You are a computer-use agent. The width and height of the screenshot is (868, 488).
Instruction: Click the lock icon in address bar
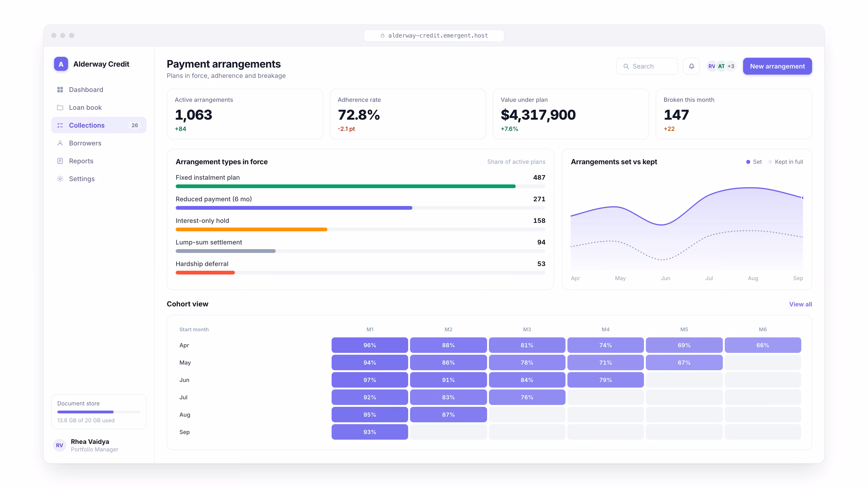382,36
